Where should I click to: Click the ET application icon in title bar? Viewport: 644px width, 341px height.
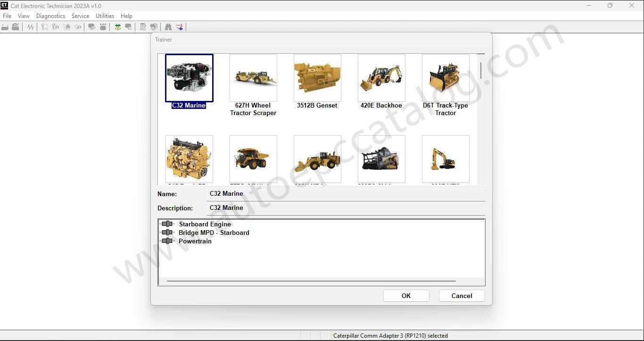point(4,6)
